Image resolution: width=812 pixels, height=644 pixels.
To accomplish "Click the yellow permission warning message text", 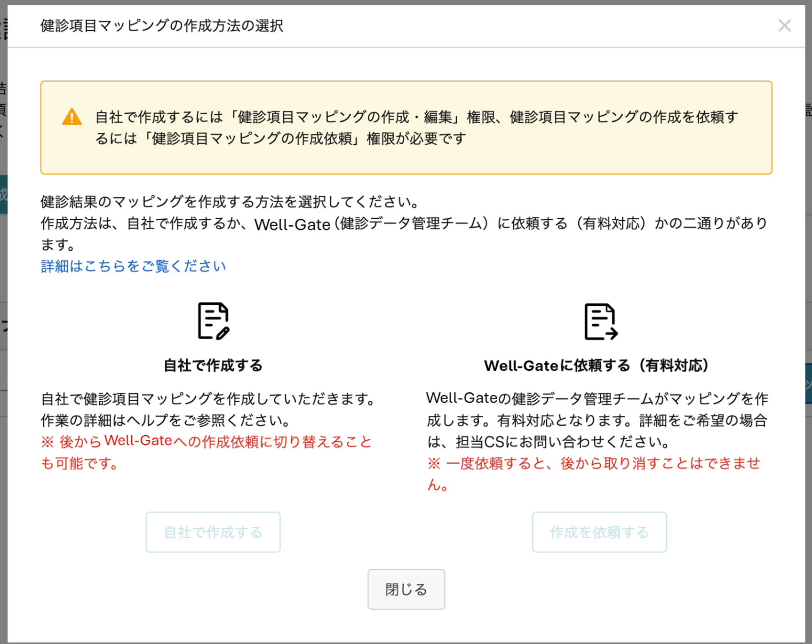I will coord(416,127).
